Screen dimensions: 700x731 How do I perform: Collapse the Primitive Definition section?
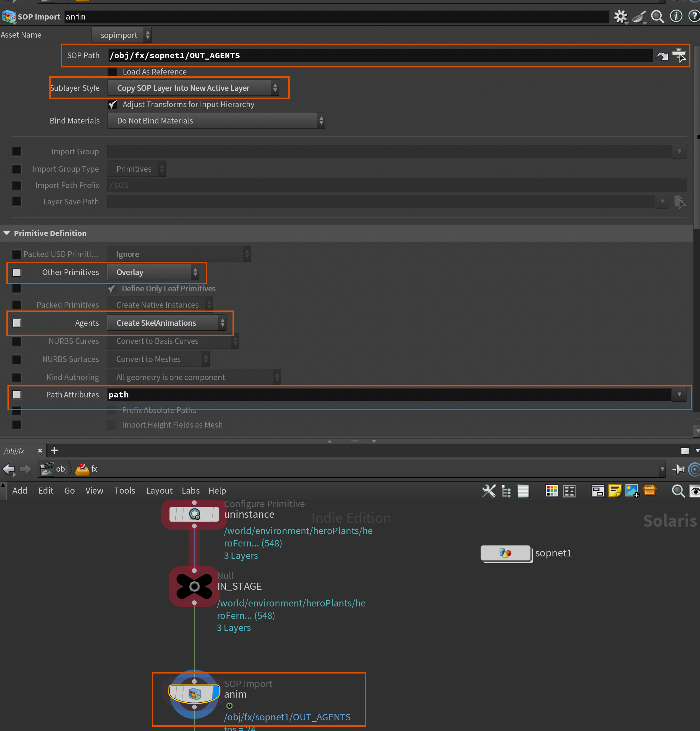click(x=7, y=233)
